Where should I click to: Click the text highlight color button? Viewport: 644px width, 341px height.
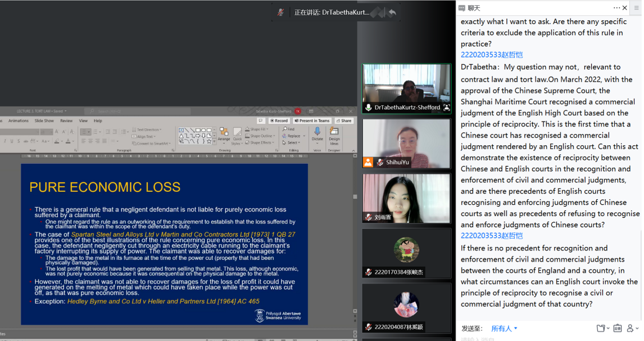[x=57, y=141]
